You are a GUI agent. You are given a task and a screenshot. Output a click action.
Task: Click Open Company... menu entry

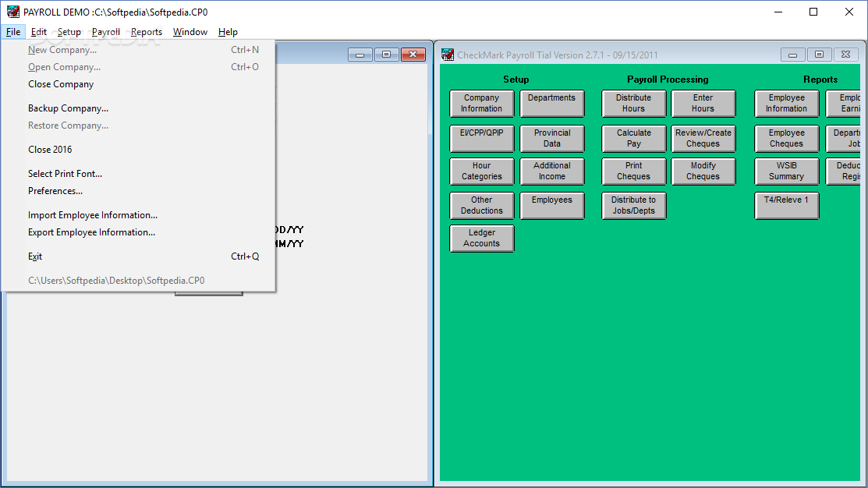(x=138, y=67)
